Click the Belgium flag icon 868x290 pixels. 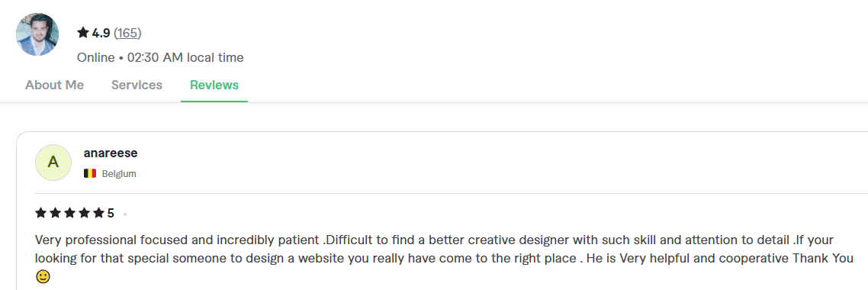pyautogui.click(x=90, y=173)
